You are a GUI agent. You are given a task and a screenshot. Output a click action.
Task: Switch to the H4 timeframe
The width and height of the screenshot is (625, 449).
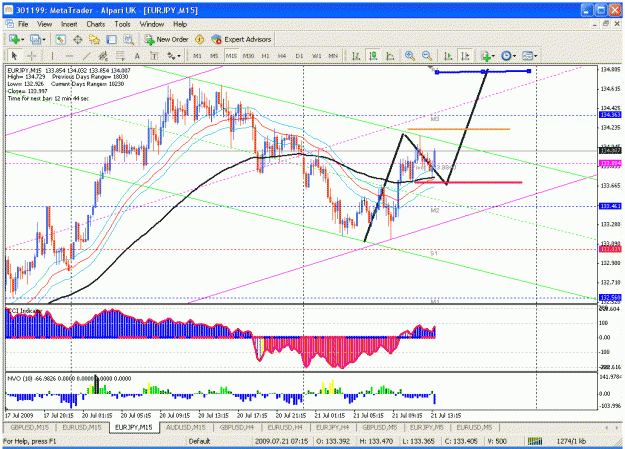coord(282,56)
